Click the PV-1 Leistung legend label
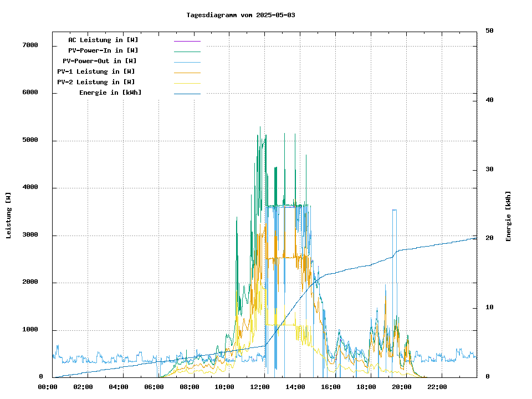Screen dimensions: 532x399 [96, 71]
